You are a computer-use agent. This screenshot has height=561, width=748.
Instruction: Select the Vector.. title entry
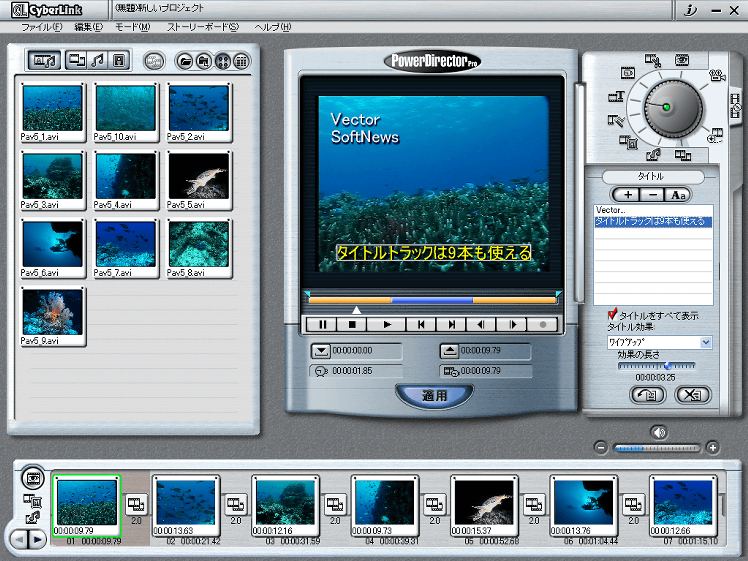click(653, 210)
